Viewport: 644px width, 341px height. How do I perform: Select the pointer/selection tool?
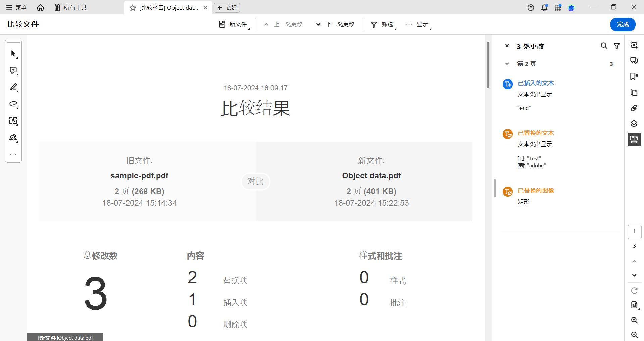pyautogui.click(x=13, y=54)
